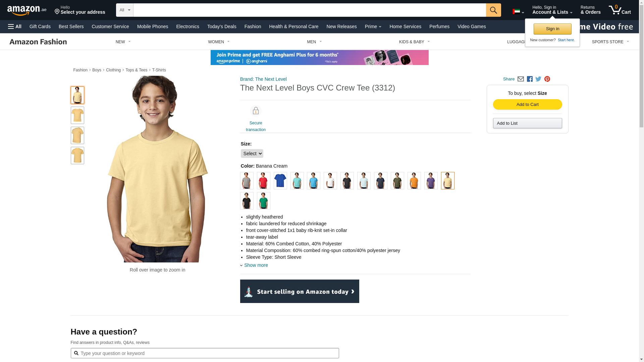Open the KIDS & BABY menu

414,42
